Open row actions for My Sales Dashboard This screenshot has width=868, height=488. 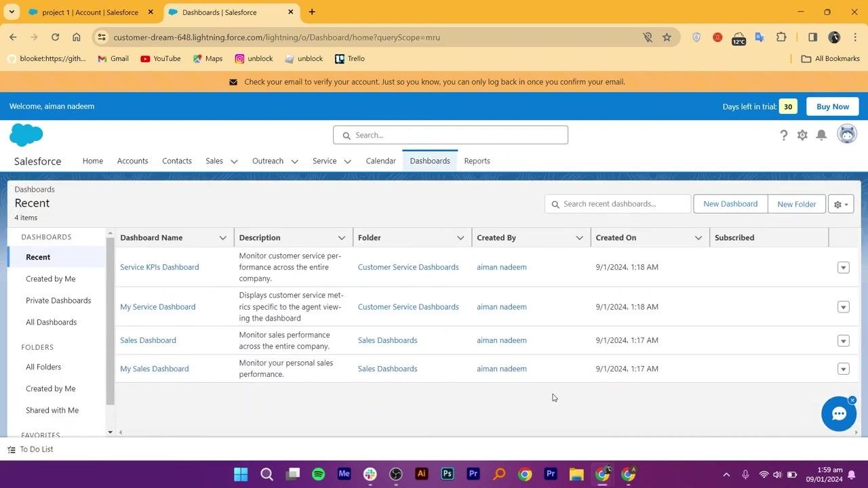coord(843,369)
